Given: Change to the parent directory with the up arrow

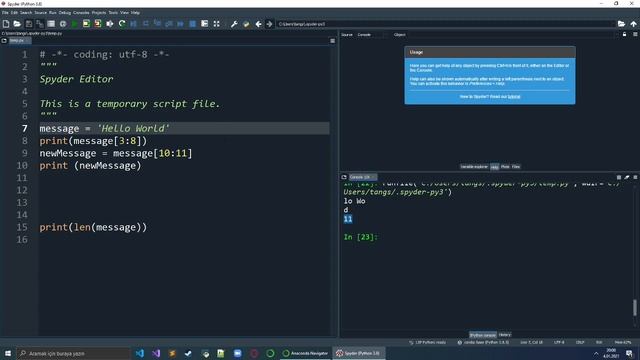Looking at the screenshot, I should pyautogui.click(x=633, y=24).
